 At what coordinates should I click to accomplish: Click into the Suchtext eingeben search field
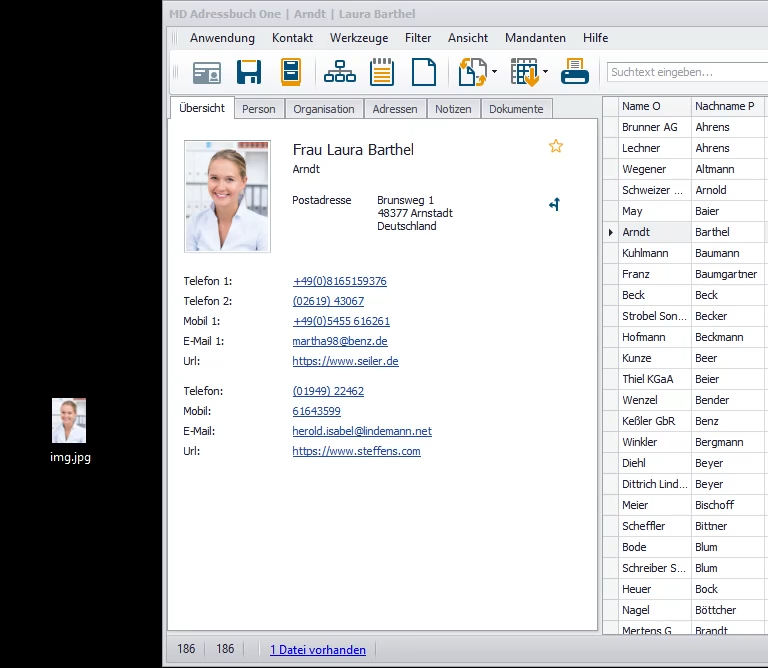[686, 72]
